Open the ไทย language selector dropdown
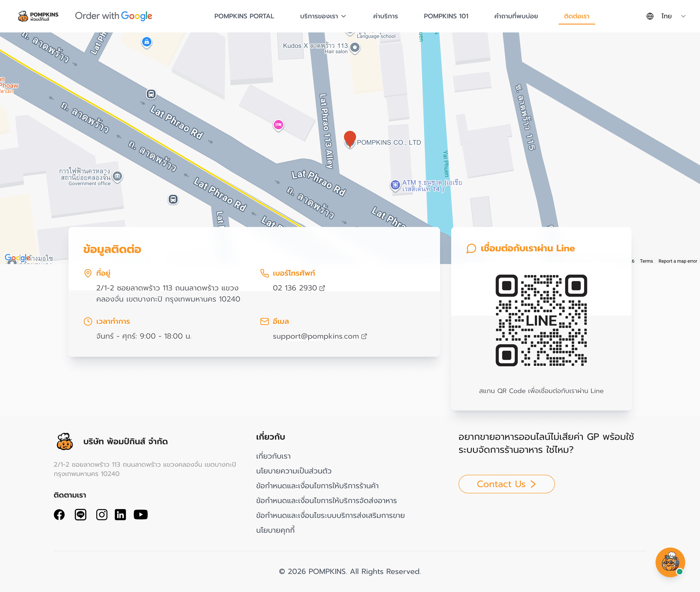Viewport: 700px width, 592px height. pyautogui.click(x=673, y=16)
